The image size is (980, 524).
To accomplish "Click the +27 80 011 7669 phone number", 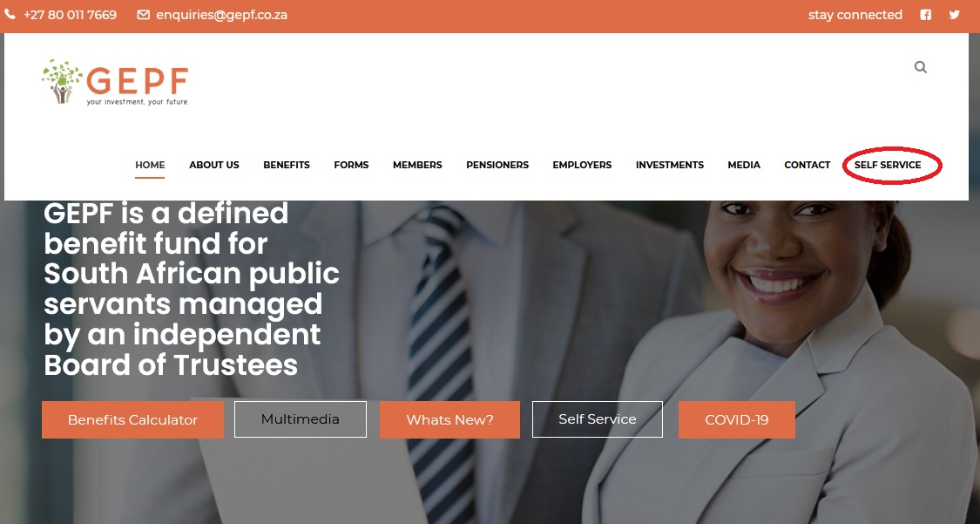I will click(70, 15).
